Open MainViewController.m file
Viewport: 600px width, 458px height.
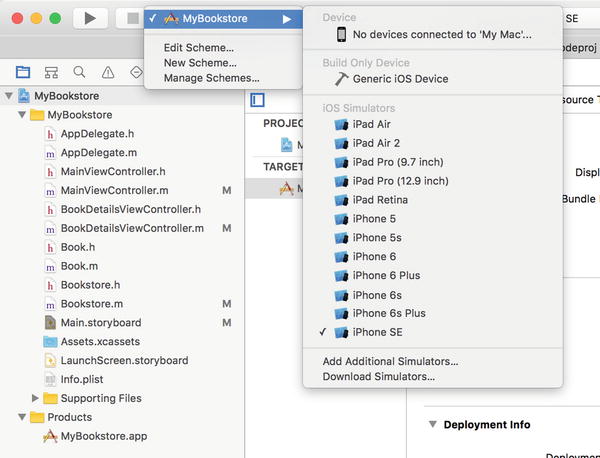point(114,190)
